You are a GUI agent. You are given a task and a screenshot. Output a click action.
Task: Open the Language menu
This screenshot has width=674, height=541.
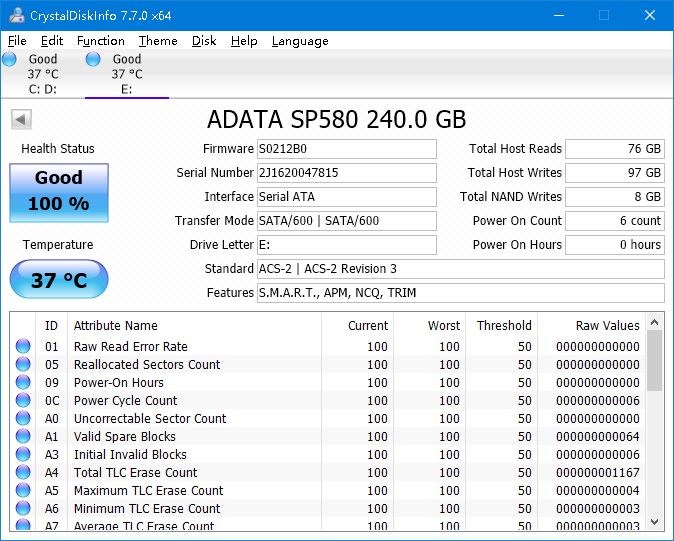[300, 41]
